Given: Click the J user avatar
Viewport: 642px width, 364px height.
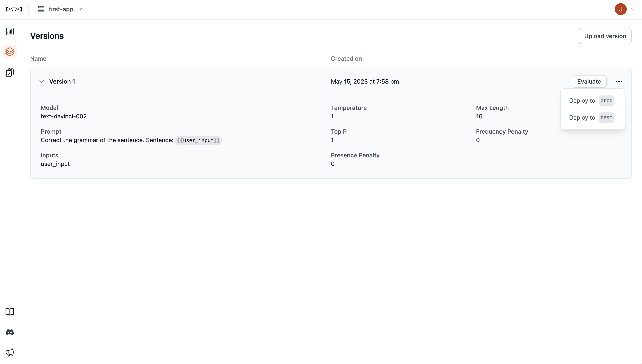Looking at the screenshot, I should tap(620, 9).
